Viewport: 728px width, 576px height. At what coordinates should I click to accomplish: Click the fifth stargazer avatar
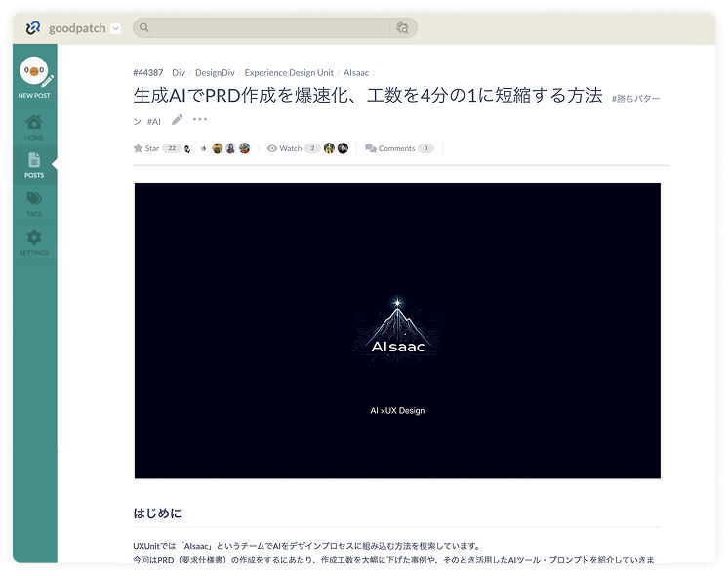245,148
